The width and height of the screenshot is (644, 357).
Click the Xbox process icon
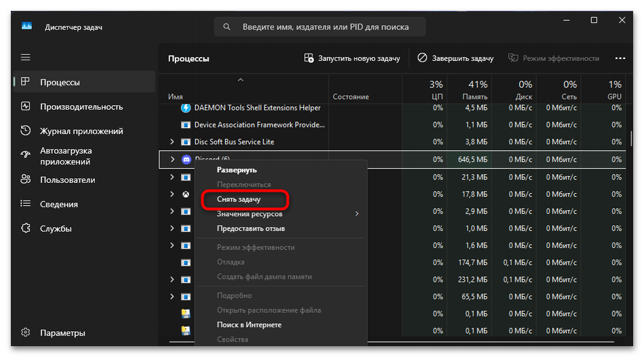click(x=186, y=194)
